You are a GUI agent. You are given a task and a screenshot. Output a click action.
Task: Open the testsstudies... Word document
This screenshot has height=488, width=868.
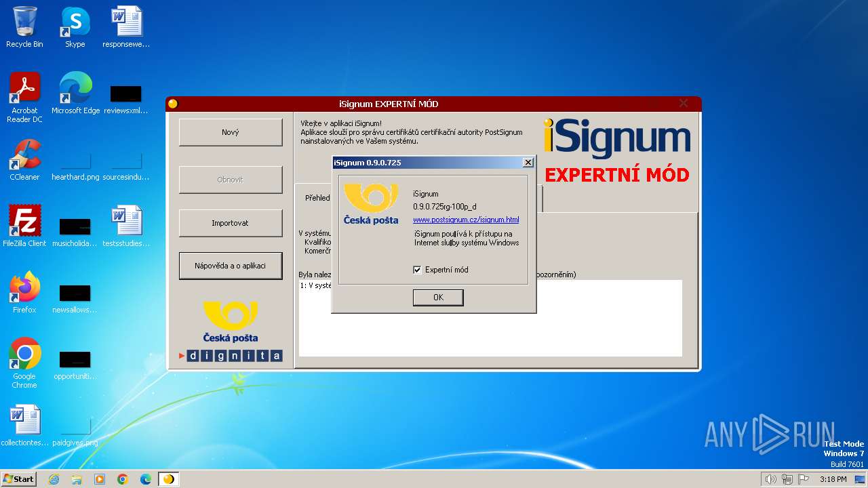click(x=126, y=226)
